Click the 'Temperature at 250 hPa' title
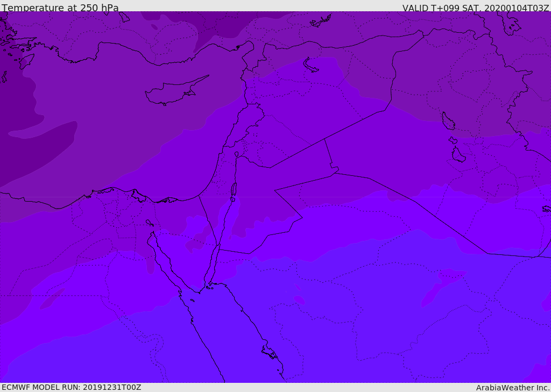This screenshot has width=551, height=392. click(x=60, y=8)
